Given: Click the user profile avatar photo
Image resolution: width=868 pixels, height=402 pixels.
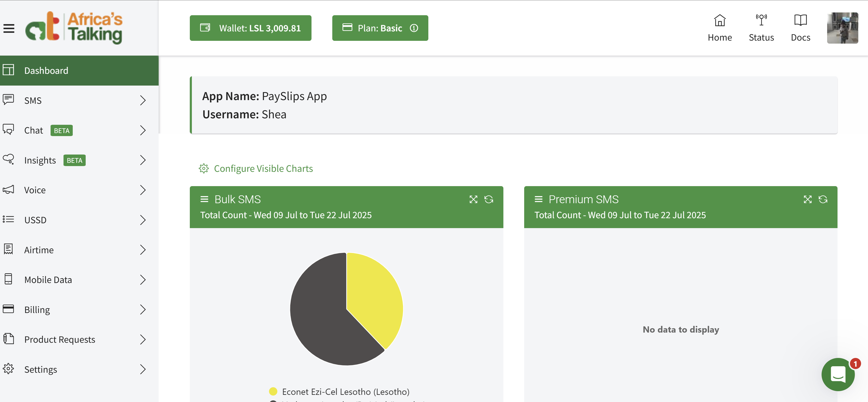Looking at the screenshot, I should [x=842, y=28].
